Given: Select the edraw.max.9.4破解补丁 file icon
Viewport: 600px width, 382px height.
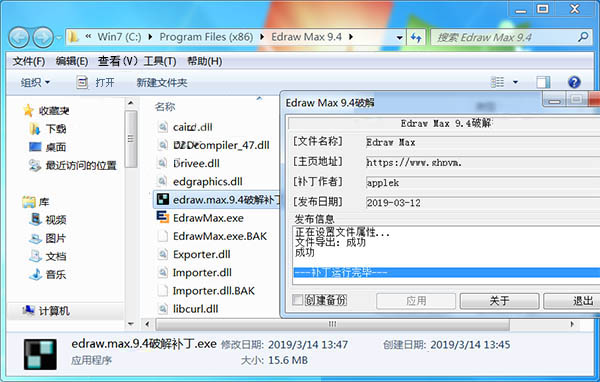Looking at the screenshot, I should point(163,199).
